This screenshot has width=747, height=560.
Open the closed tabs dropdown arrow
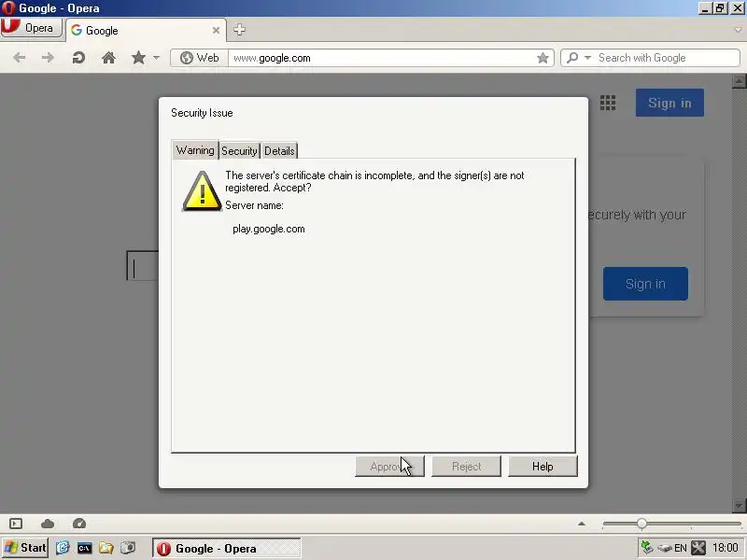[x=738, y=30]
